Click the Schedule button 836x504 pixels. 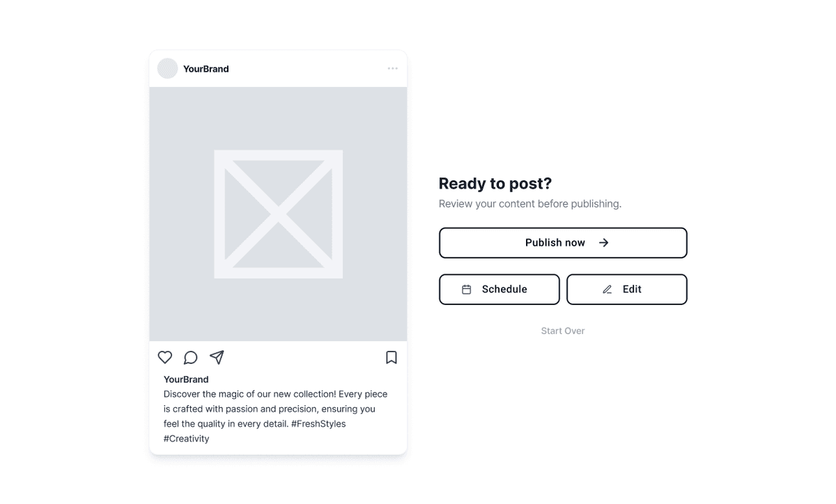[x=499, y=289]
